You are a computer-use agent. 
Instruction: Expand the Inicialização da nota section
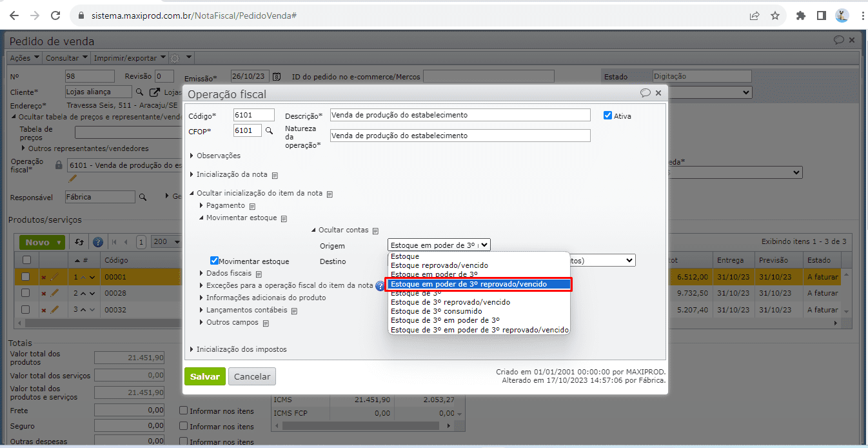(x=231, y=174)
